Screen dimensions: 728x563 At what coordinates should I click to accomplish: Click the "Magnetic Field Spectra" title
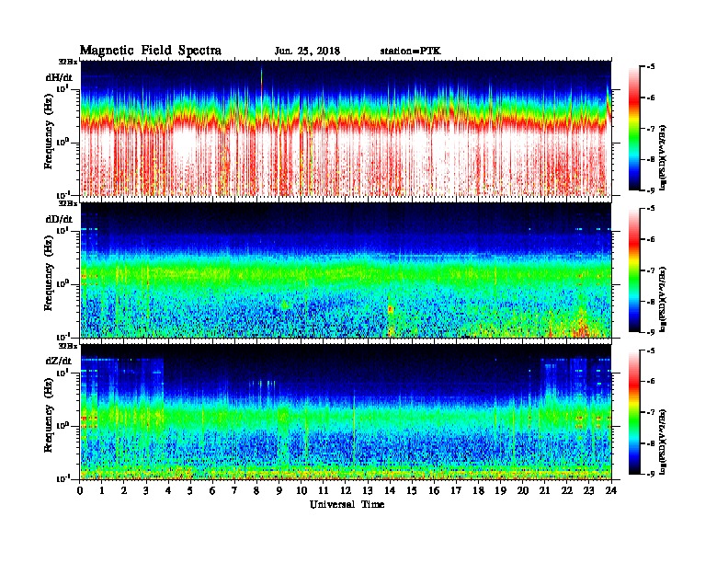pos(151,51)
